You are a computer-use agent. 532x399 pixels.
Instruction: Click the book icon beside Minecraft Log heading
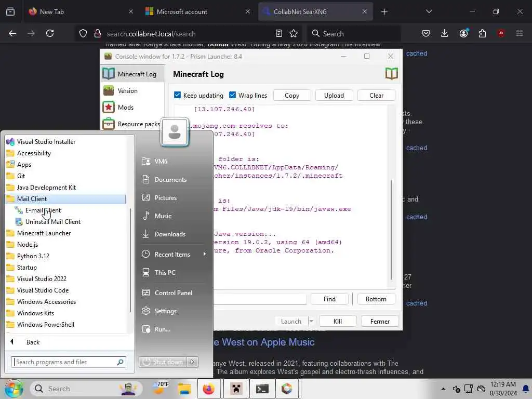(392, 74)
